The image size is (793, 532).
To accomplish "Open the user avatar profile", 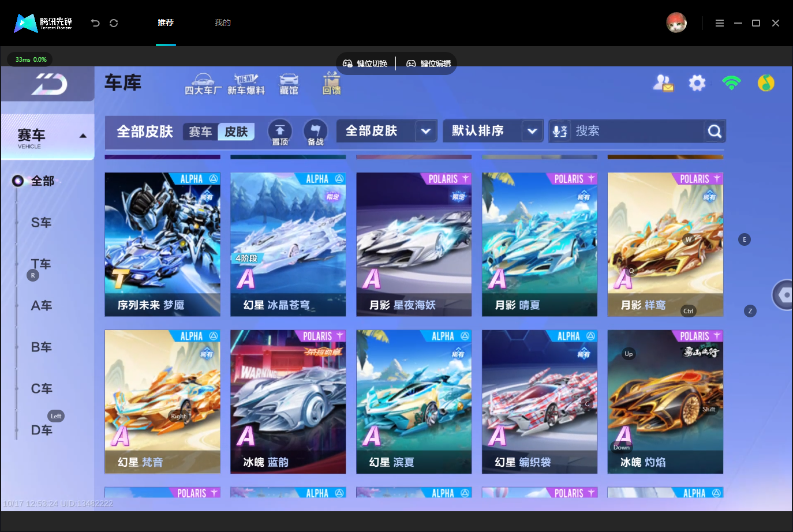I will pos(676,23).
